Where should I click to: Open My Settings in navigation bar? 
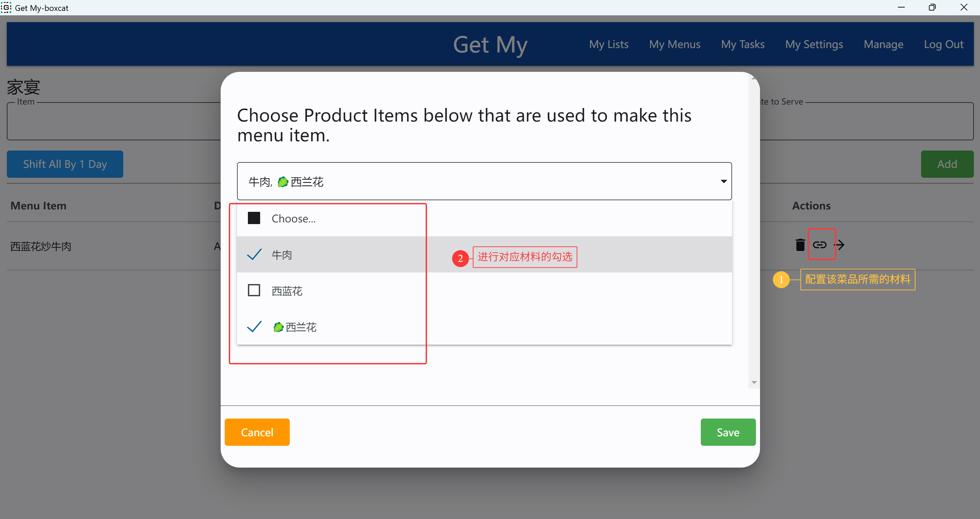(814, 44)
